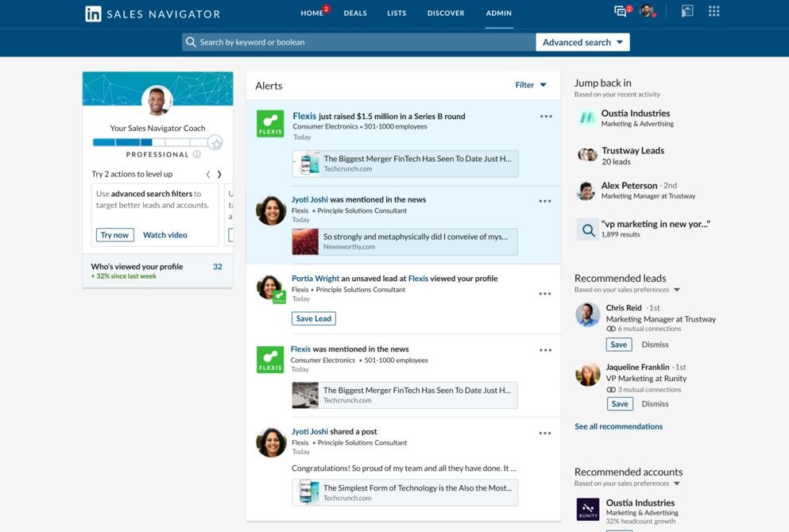This screenshot has width=789, height=532.
Task: Click Save Lead for Portia Wright
Action: point(314,318)
